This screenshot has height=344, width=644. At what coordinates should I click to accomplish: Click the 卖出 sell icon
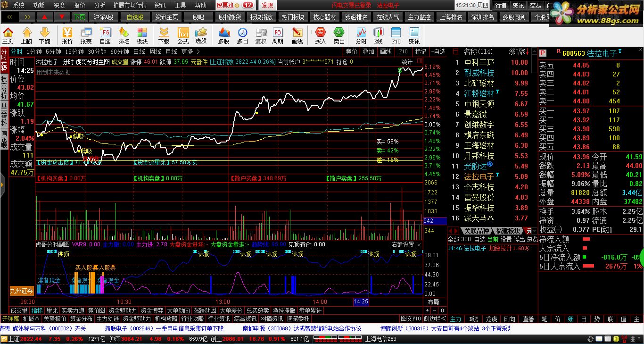coord(339,36)
